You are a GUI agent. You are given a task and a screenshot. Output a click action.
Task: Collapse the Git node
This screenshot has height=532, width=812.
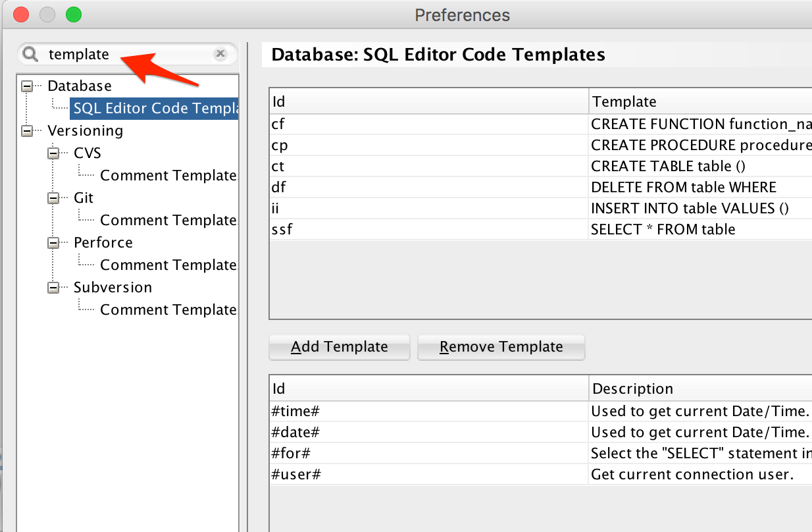click(53, 198)
